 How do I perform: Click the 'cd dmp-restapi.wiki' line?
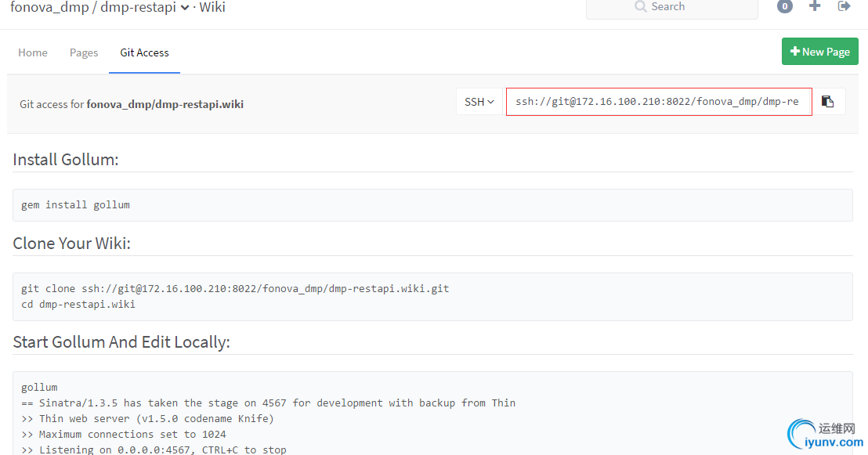(x=78, y=304)
